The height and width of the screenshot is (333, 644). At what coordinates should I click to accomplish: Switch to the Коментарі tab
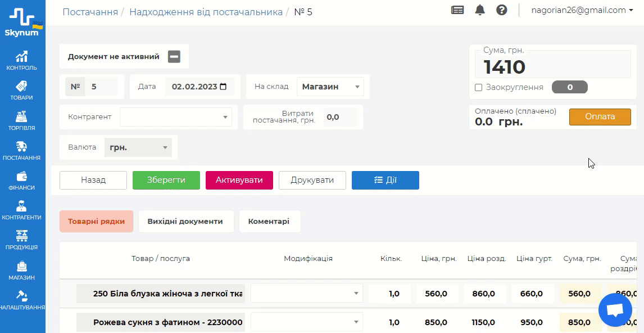[x=269, y=221]
